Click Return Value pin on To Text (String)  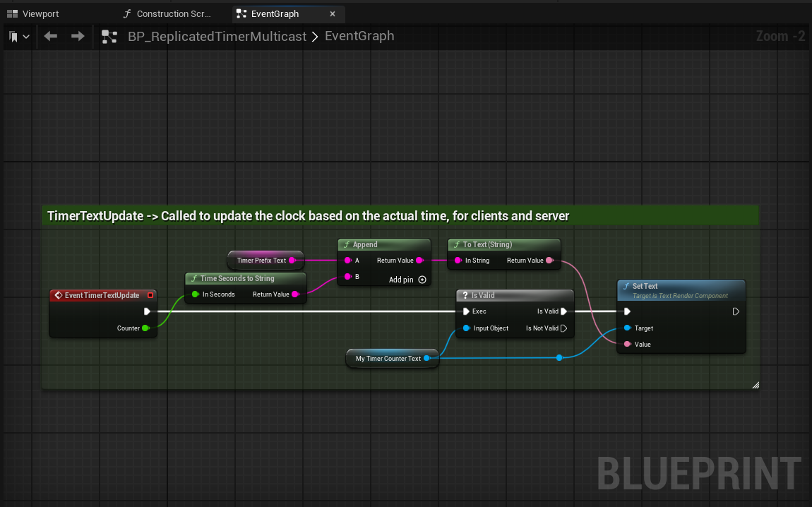click(x=550, y=260)
